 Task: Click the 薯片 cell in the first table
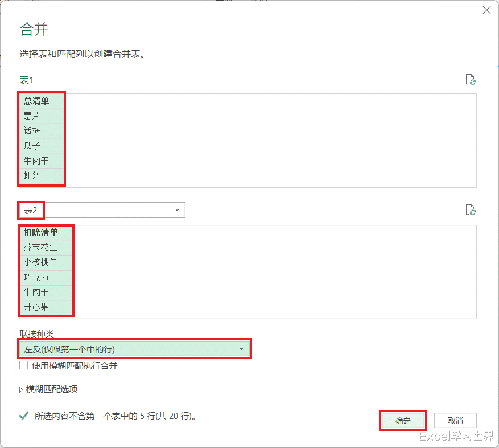point(32,116)
